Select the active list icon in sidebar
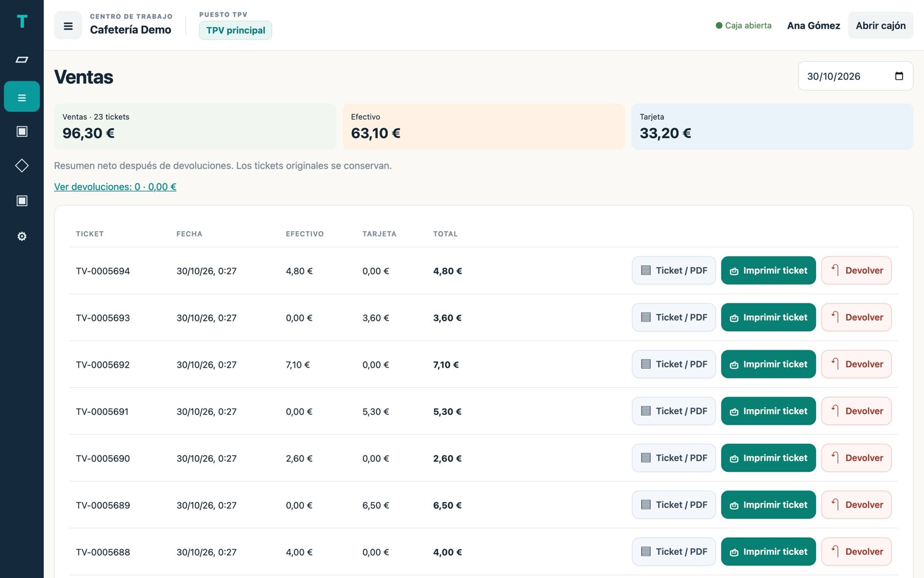The height and width of the screenshot is (578, 924). tap(22, 97)
